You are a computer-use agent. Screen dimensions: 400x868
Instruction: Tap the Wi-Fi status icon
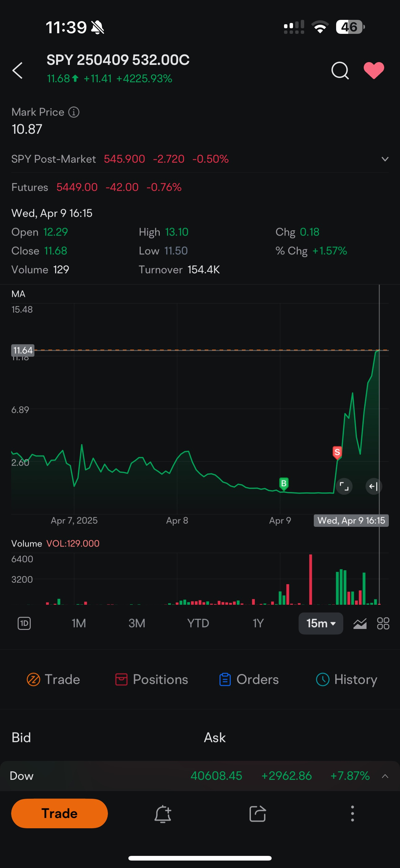320,27
